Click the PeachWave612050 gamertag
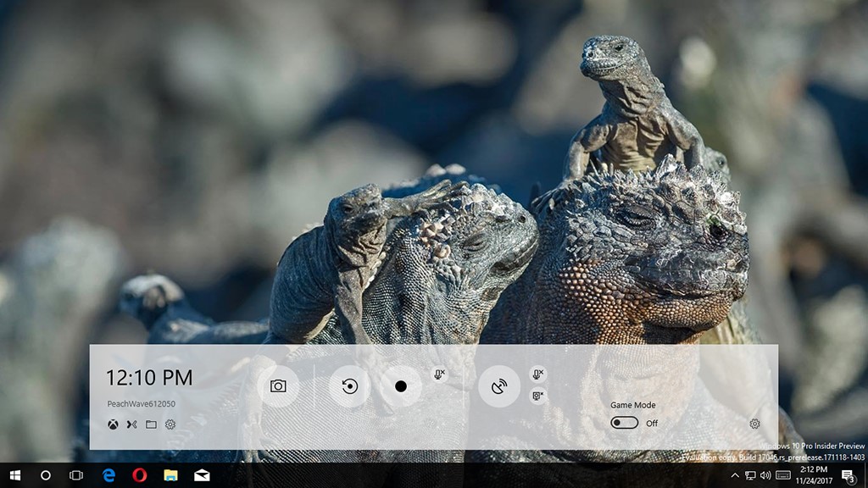Viewport: 868px width, 488px height. (x=141, y=404)
